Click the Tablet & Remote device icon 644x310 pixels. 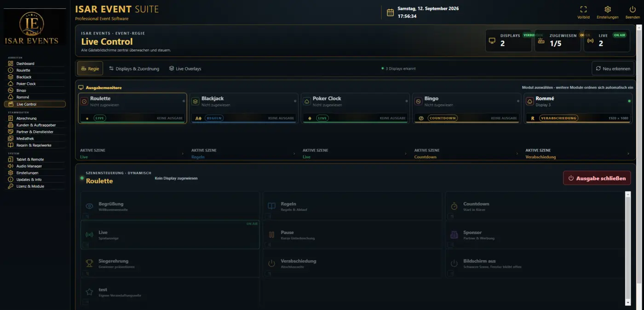click(11, 159)
